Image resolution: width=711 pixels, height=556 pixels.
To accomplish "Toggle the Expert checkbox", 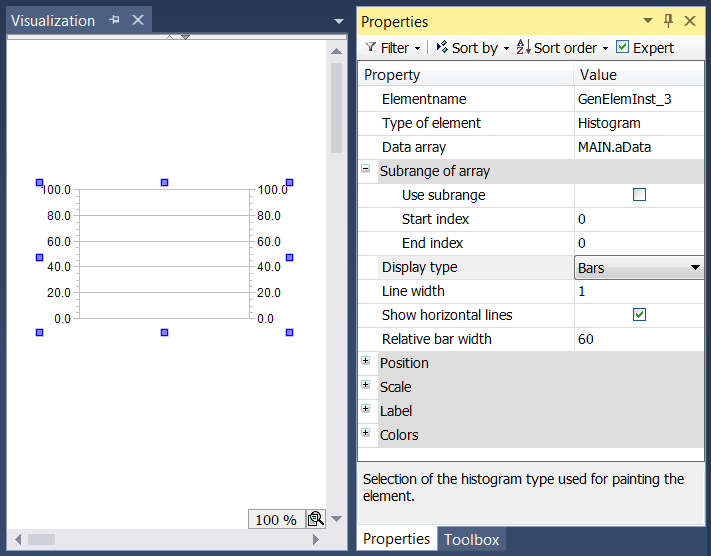I will point(622,47).
